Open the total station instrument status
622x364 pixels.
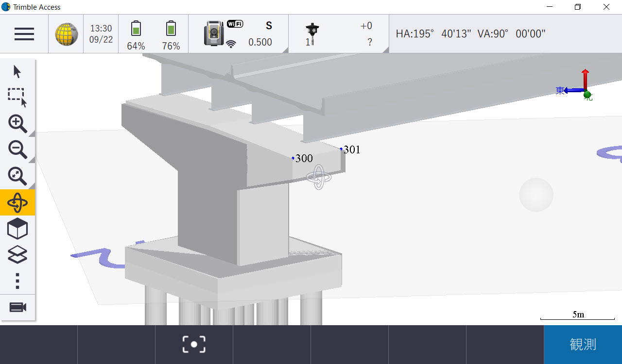(238, 34)
